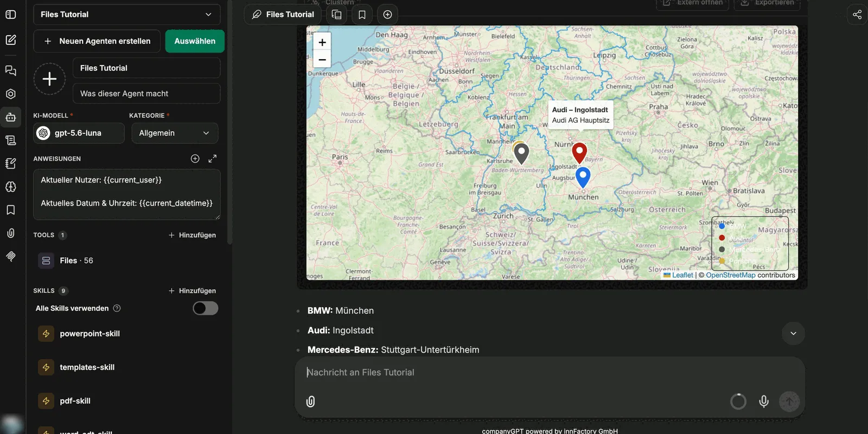Toggle Alle Skills verwenden switch
Screen dimensions: 868x434
tap(206, 308)
